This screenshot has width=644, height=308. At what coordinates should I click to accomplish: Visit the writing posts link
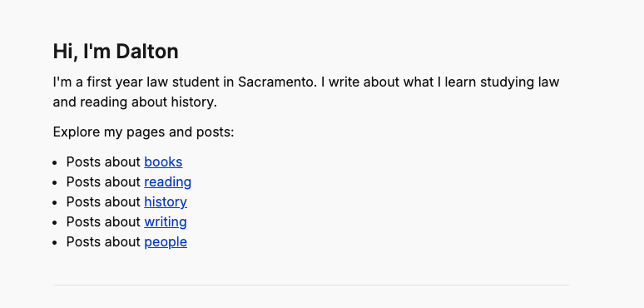[166, 221]
